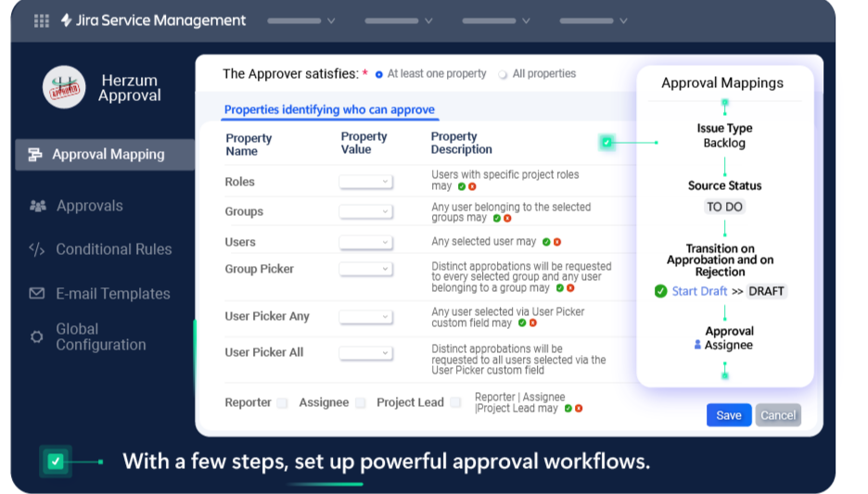Click red cross icon in Roles description
The height and width of the screenshot is (494, 868).
[472, 186]
